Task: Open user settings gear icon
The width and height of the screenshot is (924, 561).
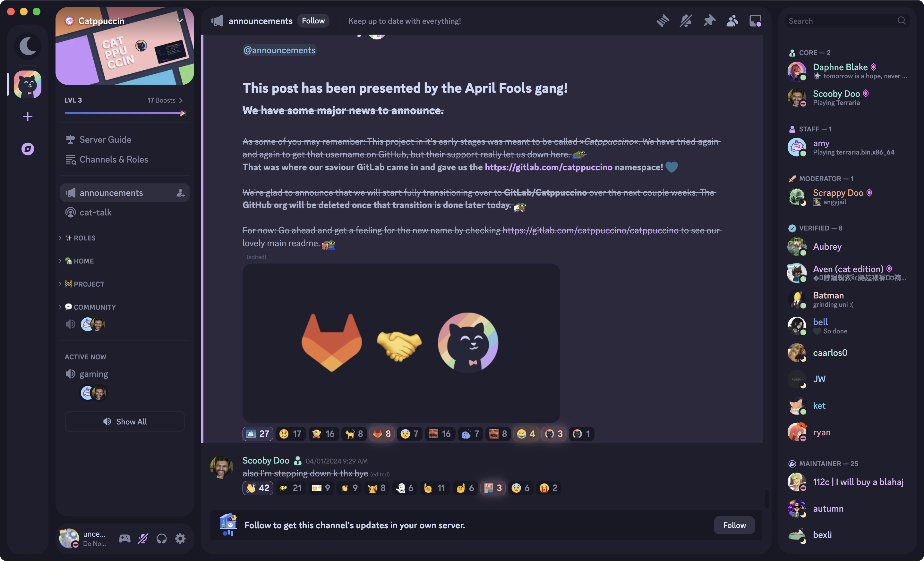Action: tap(180, 539)
